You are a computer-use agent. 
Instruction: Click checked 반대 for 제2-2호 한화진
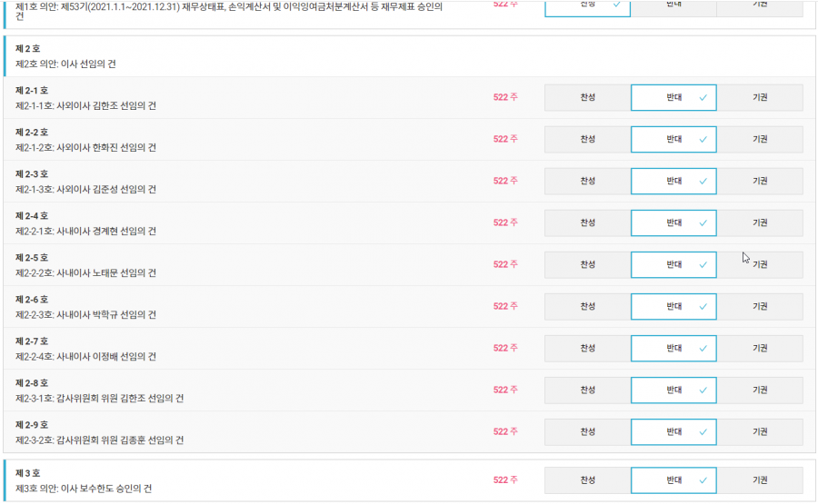coord(673,139)
